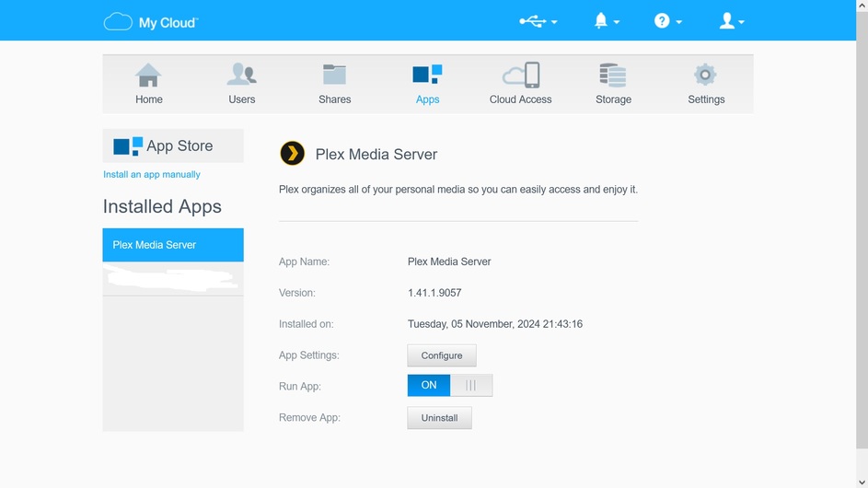
Task: Go to the Home icon
Action: [x=148, y=75]
